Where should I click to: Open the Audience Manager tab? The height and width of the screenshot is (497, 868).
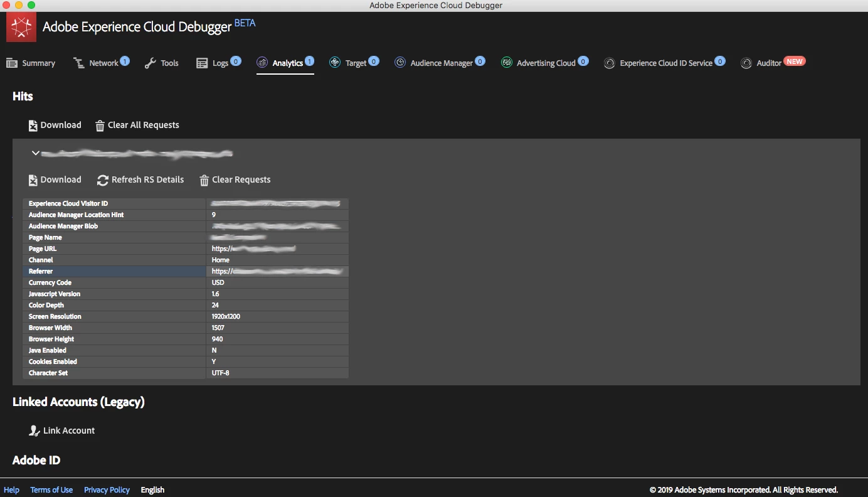click(440, 63)
